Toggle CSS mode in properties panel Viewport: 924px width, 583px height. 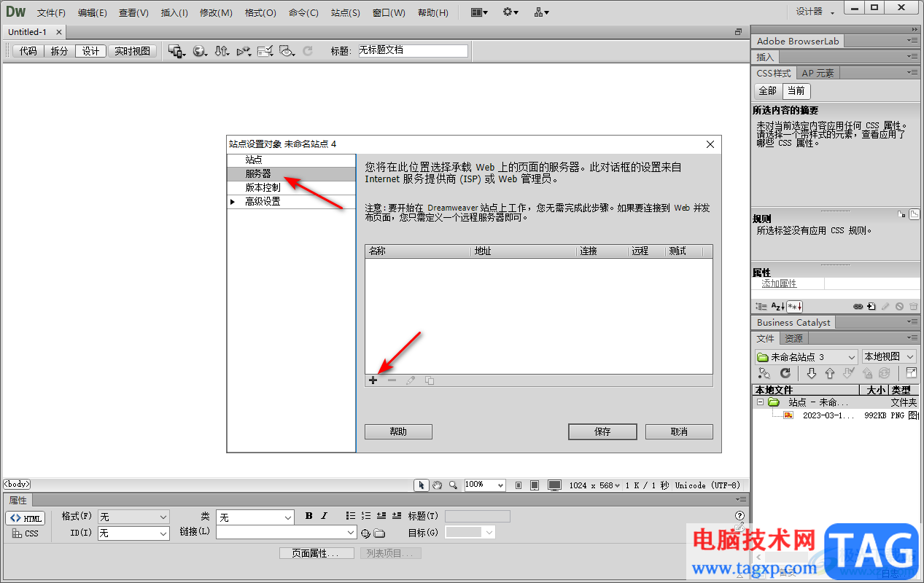tap(26, 533)
